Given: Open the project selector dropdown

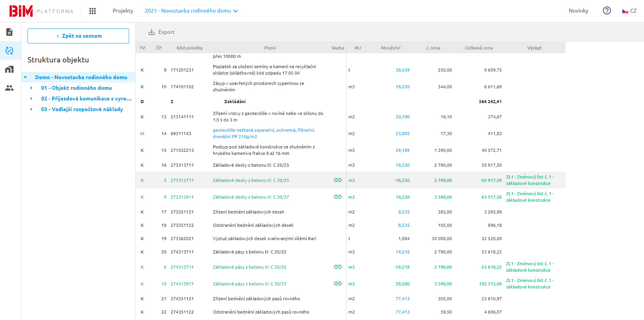Looking at the screenshot, I should click(x=191, y=11).
